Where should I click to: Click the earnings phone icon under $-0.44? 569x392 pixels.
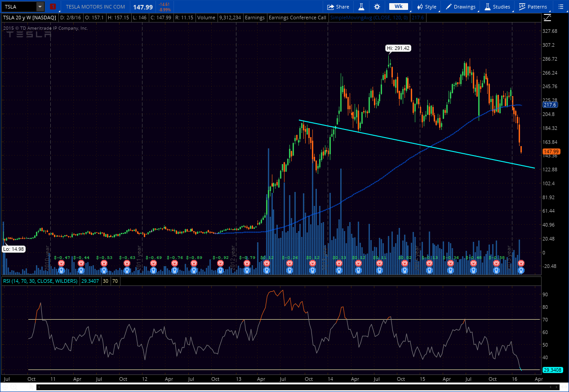point(81,263)
